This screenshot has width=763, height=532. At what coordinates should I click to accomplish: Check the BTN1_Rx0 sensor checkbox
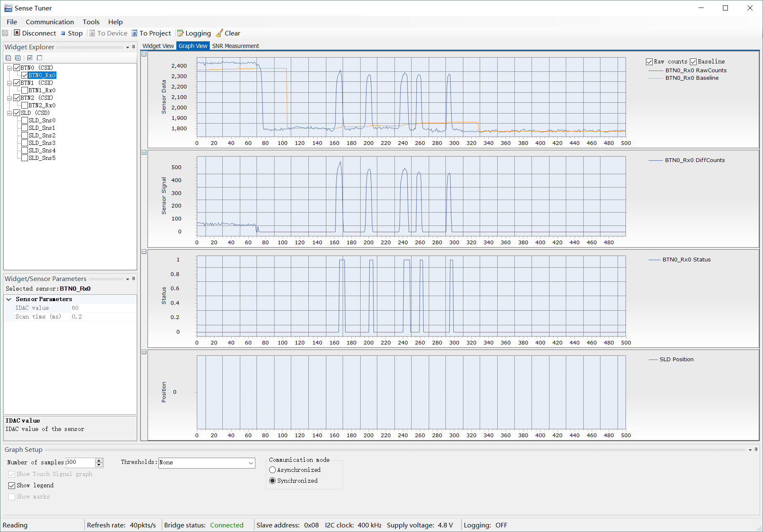tap(25, 90)
